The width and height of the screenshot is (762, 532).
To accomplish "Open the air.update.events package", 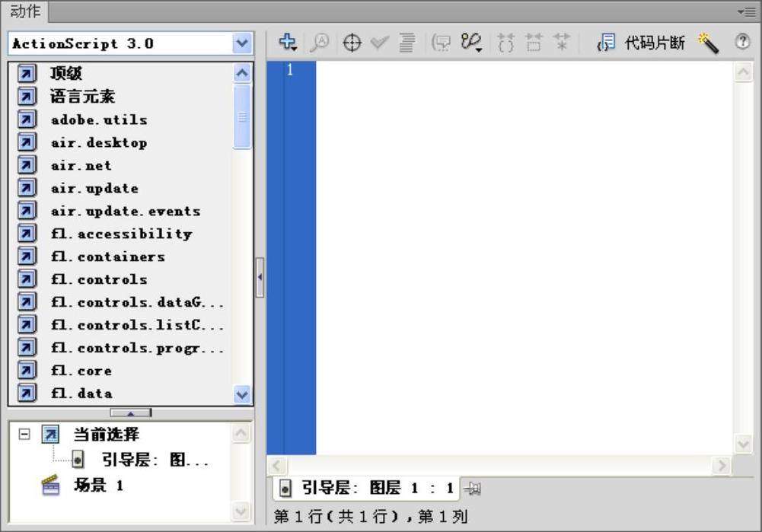I will pos(126,210).
